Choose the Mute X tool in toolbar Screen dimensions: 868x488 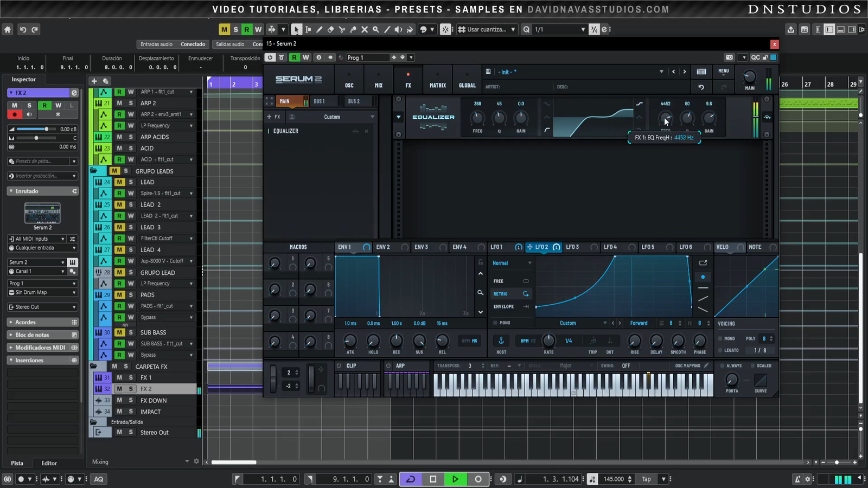(365, 30)
